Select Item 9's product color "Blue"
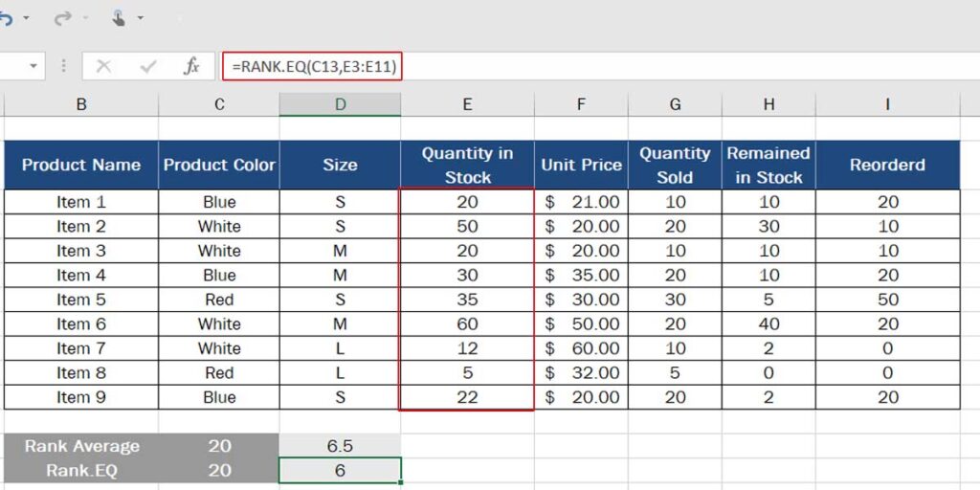 point(219,397)
